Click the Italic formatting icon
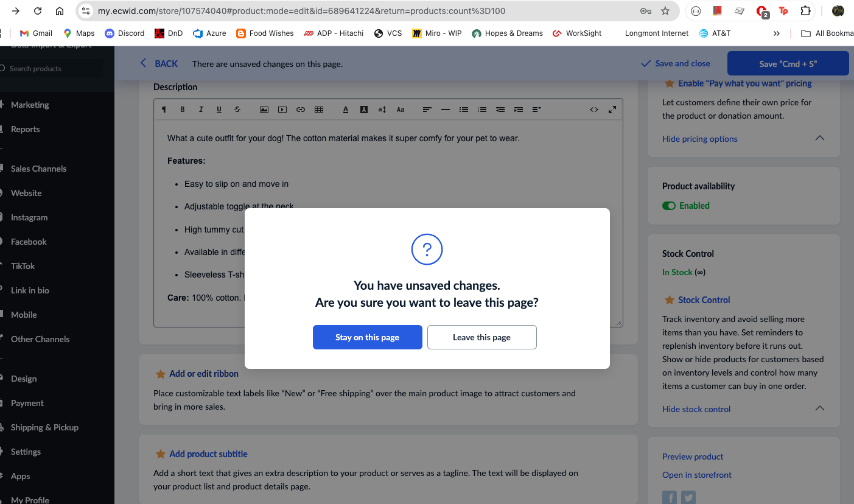Image resolution: width=854 pixels, height=504 pixels. coord(200,110)
